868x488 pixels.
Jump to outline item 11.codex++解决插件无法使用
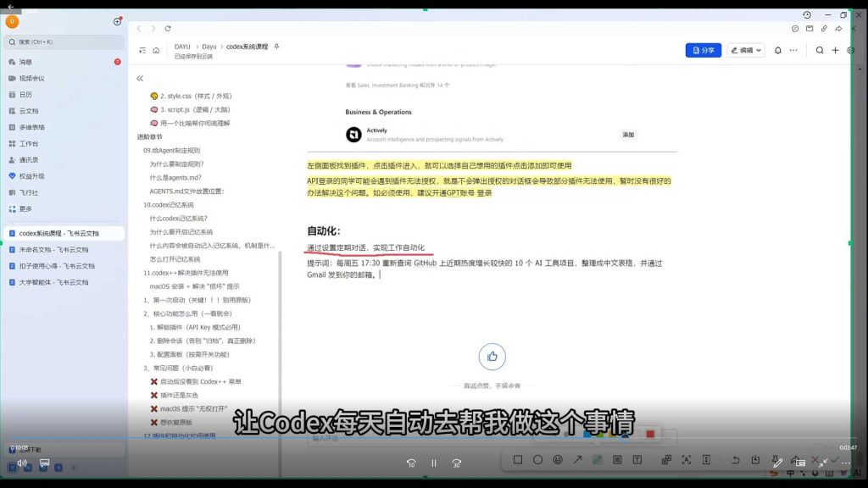(x=186, y=273)
